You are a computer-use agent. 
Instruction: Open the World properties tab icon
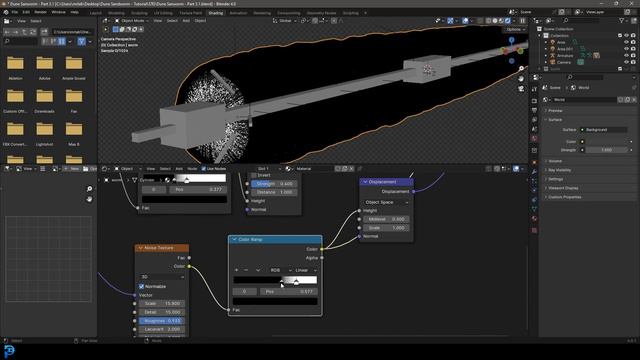click(x=535, y=139)
